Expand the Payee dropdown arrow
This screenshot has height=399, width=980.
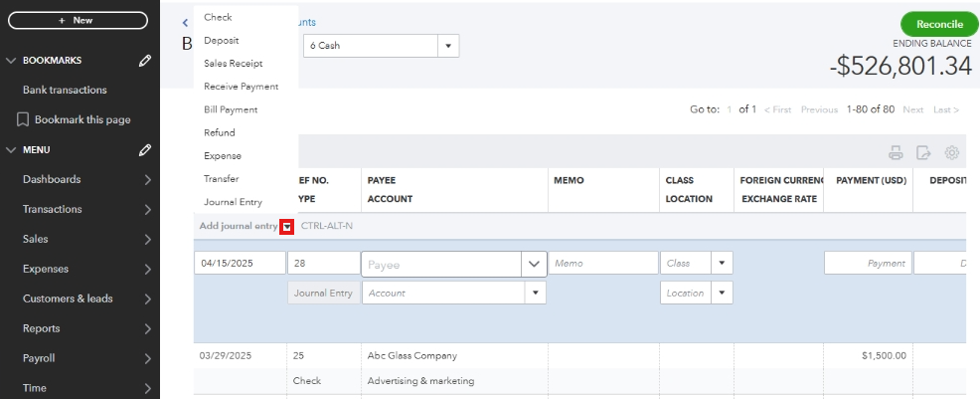pyautogui.click(x=534, y=264)
